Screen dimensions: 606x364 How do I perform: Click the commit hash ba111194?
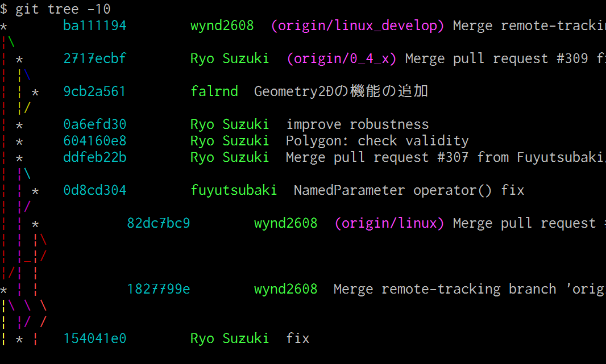(94, 26)
